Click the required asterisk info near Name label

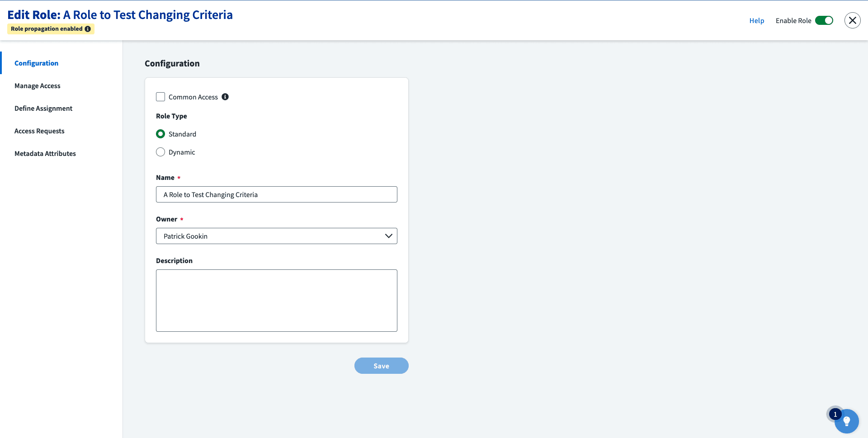point(179,177)
